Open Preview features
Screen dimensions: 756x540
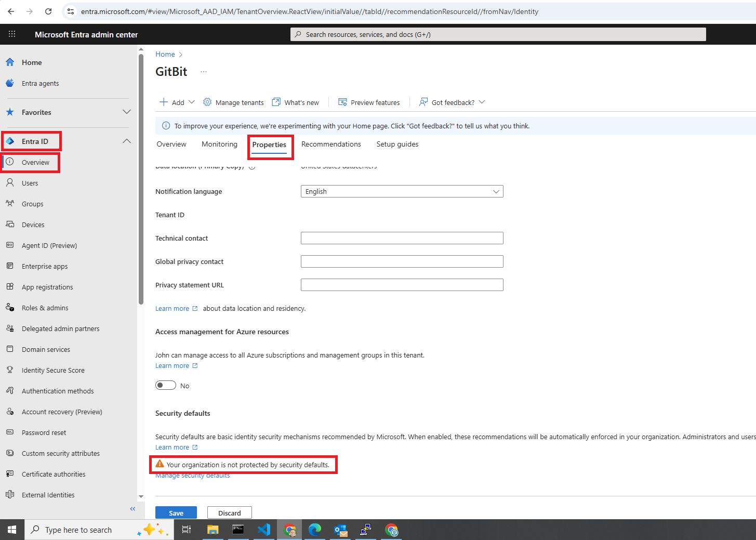coord(369,102)
